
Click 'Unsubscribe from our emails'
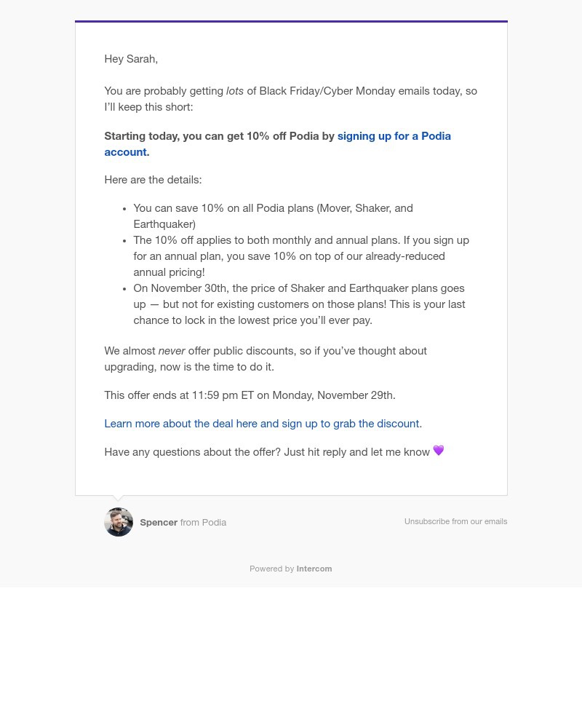point(455,522)
